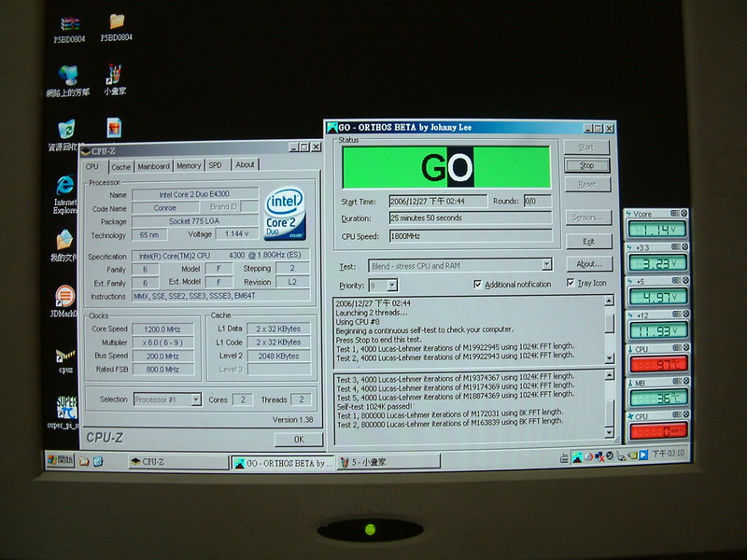Click the network disconnected tray icon with red X
Viewport: 747px width, 560px height.
599,456
